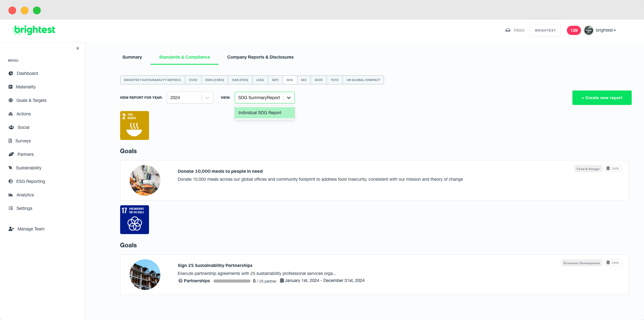Open the year 2024 dropdown
Viewport: 644px width, 320px height.
(190, 98)
